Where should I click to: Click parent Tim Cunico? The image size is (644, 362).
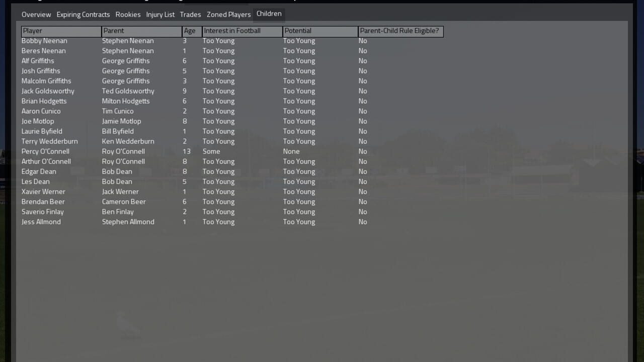tap(118, 111)
